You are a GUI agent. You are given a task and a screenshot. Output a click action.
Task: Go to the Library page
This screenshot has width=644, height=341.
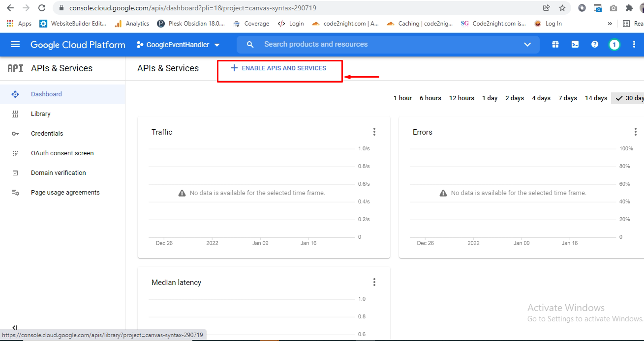tap(62, 114)
